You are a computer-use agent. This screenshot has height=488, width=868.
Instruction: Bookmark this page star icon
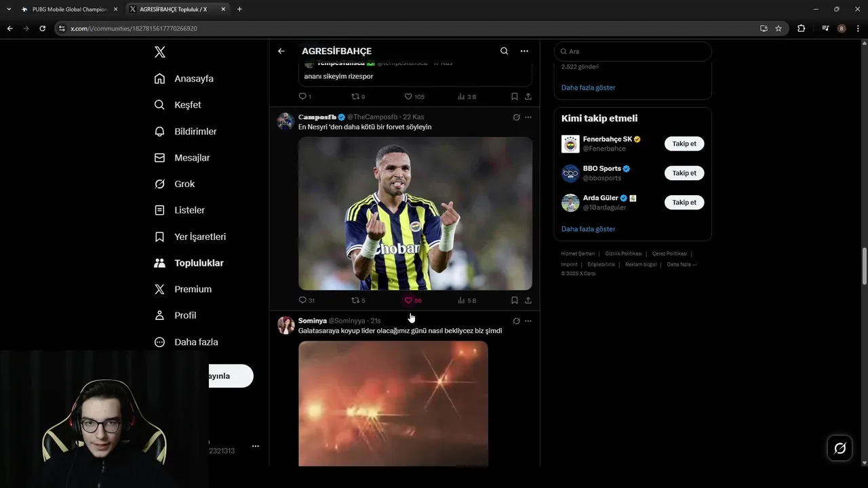778,28
